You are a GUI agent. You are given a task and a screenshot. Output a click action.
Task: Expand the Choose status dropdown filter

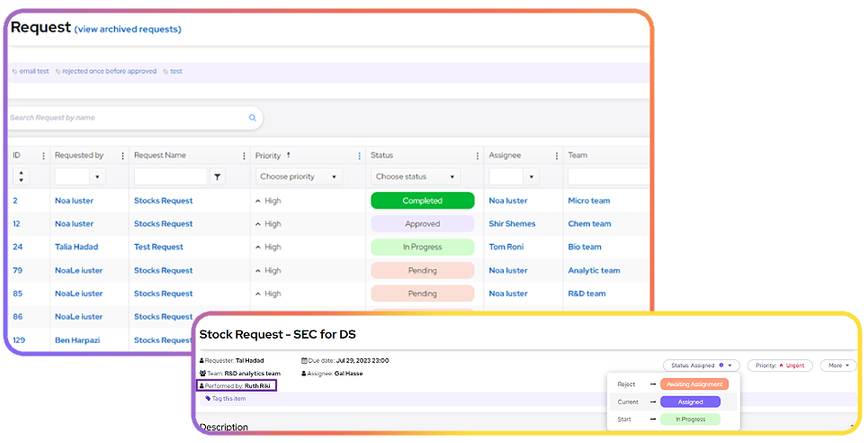click(x=416, y=177)
